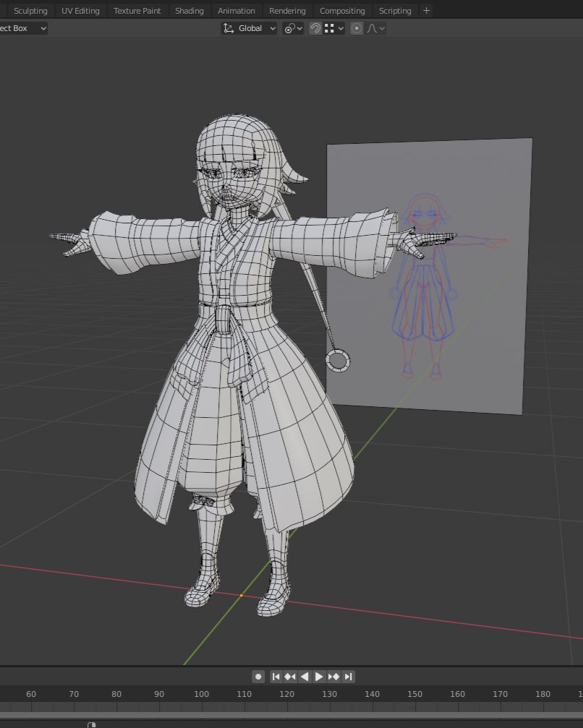Jump to the last frame

point(349,677)
